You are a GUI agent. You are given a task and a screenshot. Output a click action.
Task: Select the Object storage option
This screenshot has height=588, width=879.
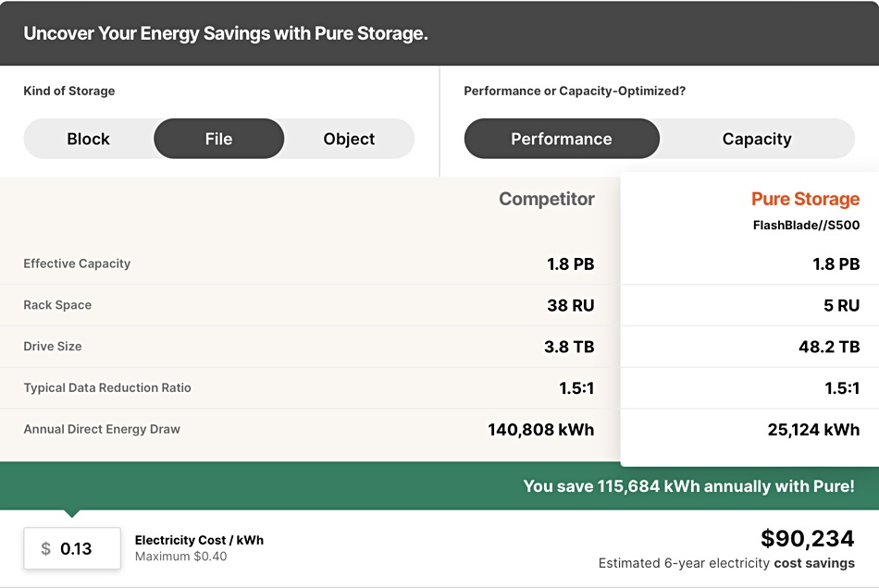point(349,139)
